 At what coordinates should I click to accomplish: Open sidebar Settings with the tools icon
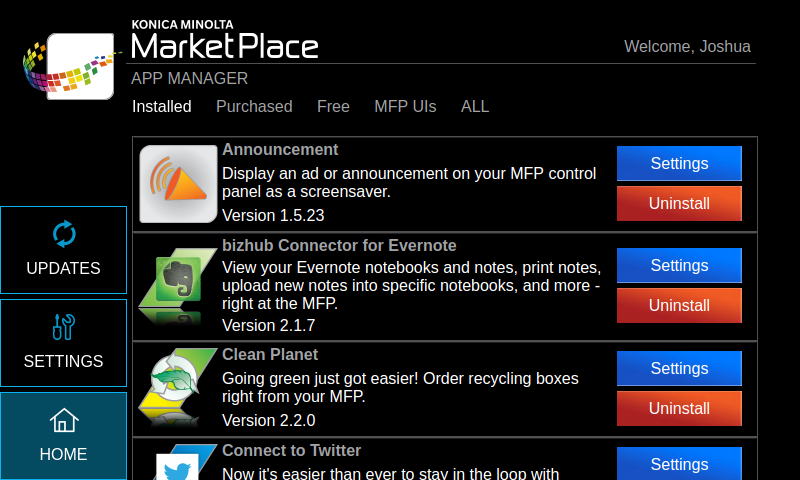point(63,342)
